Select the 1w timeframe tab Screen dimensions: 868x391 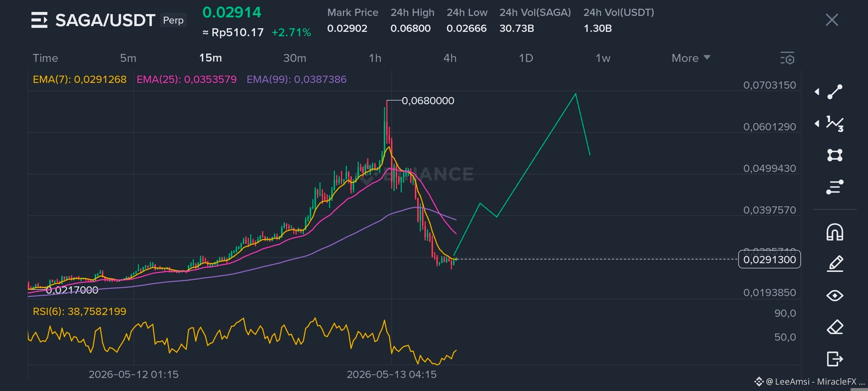pyautogui.click(x=603, y=58)
